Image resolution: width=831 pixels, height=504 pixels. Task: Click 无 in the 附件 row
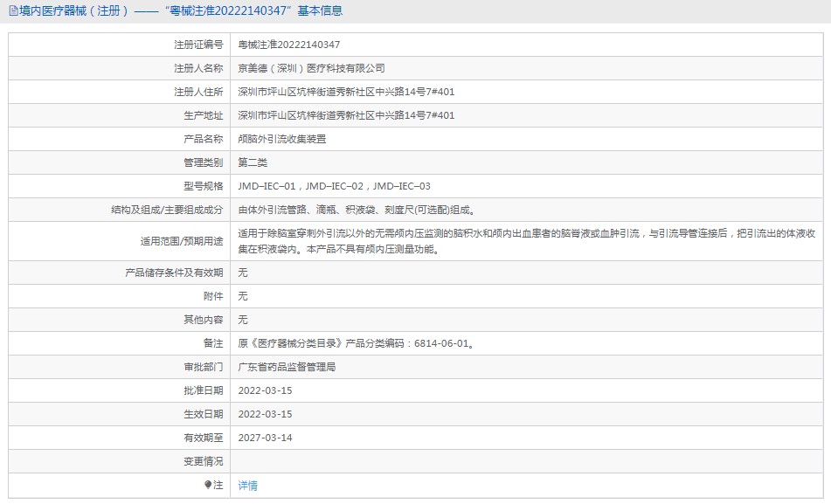point(243,296)
